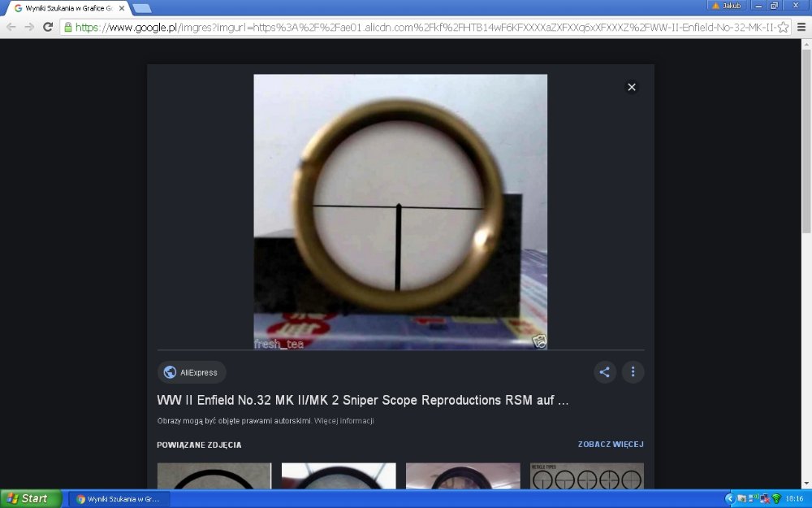Click the 'POWIĄZANE ZDJĘCIA' heading
Screen dimensions: 812x508
click(x=199, y=445)
